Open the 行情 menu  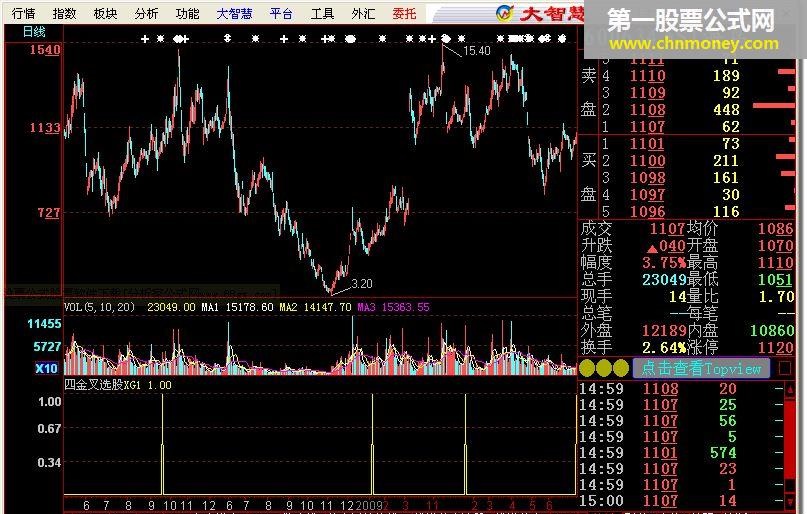click(24, 13)
